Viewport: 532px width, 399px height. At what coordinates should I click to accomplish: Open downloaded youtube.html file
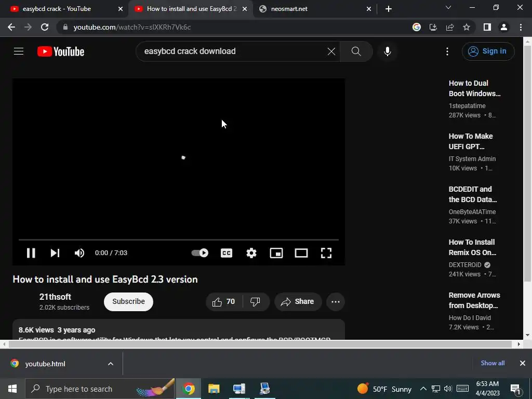(x=45, y=364)
